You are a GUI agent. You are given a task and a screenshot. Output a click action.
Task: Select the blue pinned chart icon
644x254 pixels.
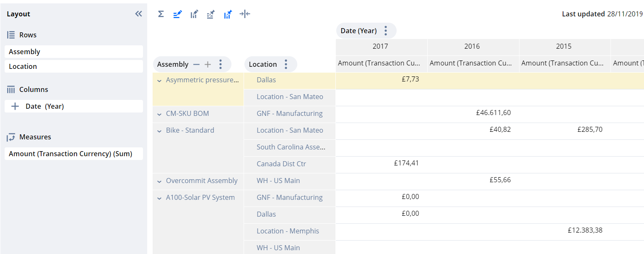(x=228, y=14)
